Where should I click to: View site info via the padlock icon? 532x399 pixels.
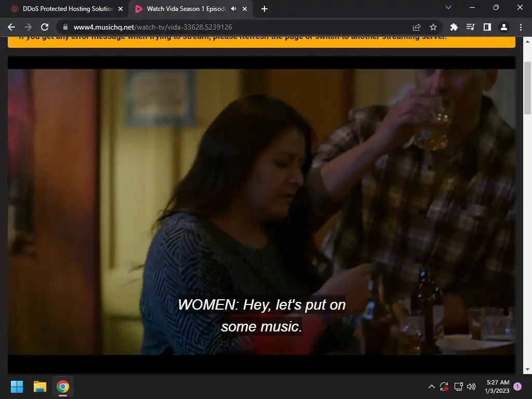pyautogui.click(x=65, y=27)
